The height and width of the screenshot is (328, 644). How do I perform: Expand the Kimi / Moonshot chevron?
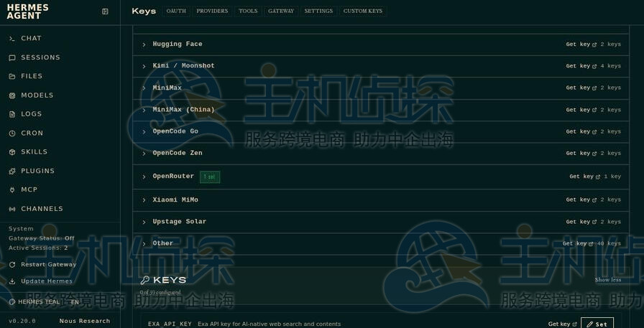(x=144, y=67)
